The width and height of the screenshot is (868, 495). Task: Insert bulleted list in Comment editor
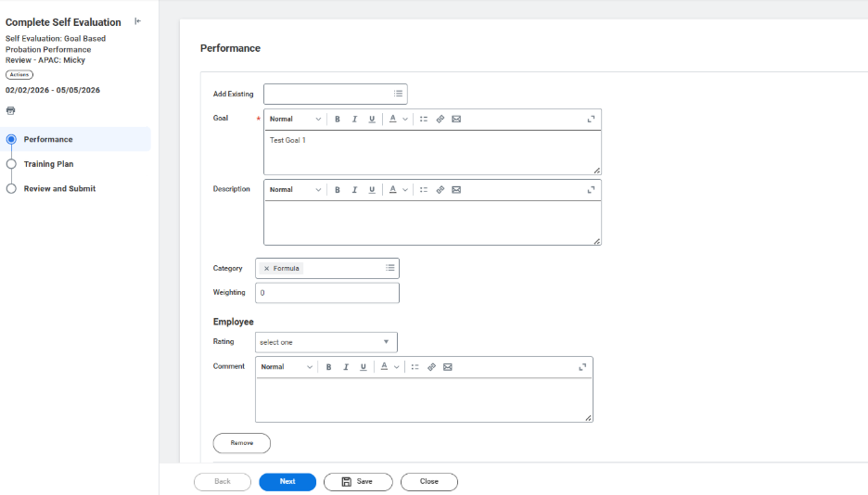pos(415,367)
